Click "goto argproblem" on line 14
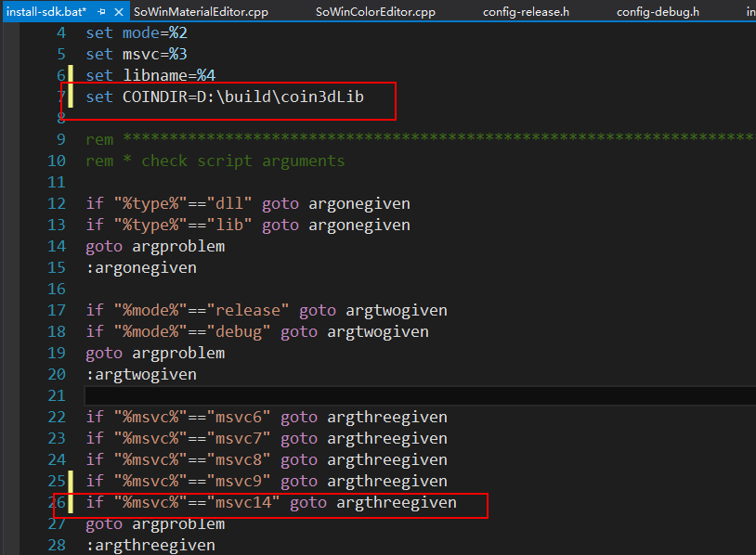This screenshot has width=756, height=555. coord(155,247)
